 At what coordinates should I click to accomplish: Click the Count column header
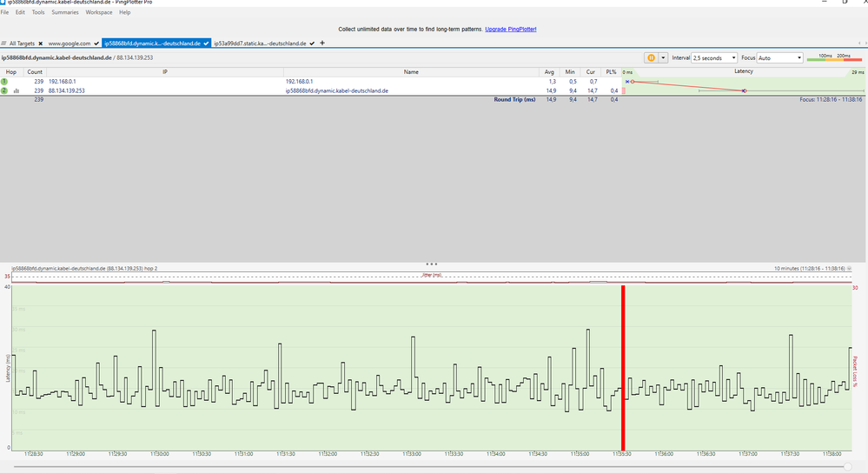tap(35, 72)
